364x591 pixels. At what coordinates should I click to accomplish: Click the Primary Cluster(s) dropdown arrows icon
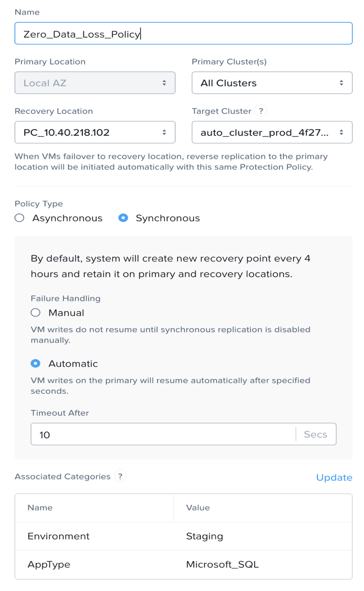pos(342,83)
